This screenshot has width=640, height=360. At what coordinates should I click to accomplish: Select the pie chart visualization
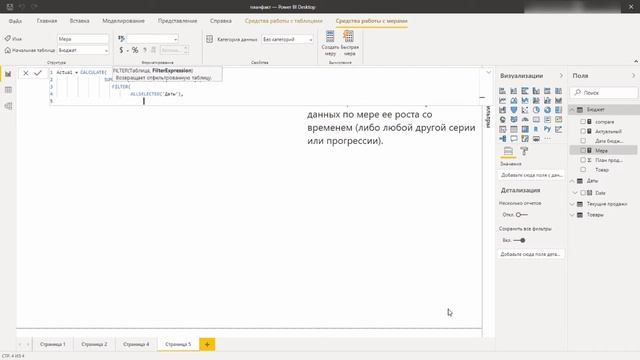(x=536, y=110)
